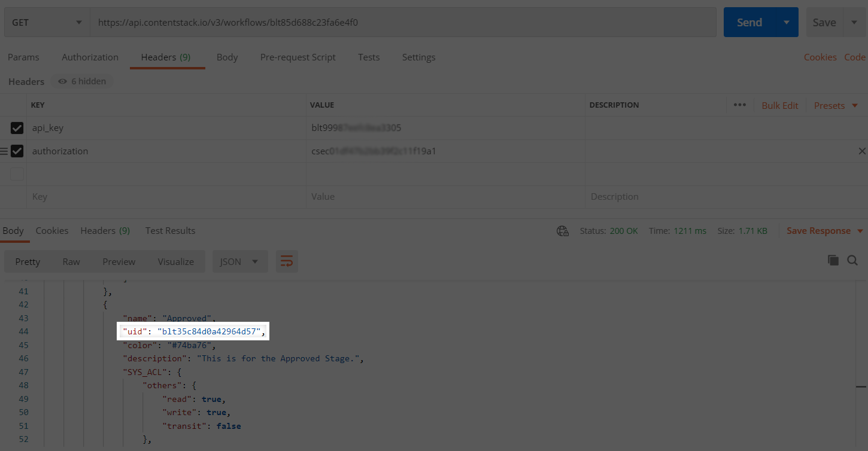Image resolution: width=868 pixels, height=451 pixels.
Task: Uncheck the authorization header checkbox
Action: 17,151
